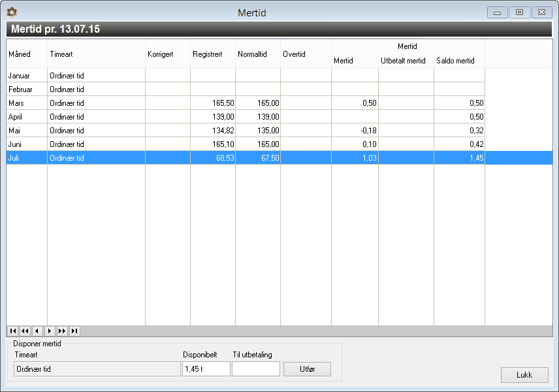The image size is (559, 392).
Task: Jump forward a page with double-right arrow
Action: 62,331
